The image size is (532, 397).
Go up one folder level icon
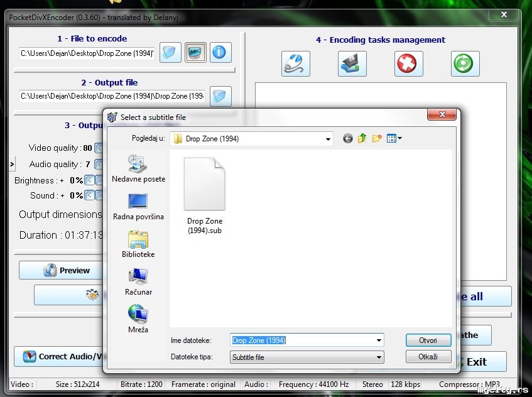click(362, 138)
